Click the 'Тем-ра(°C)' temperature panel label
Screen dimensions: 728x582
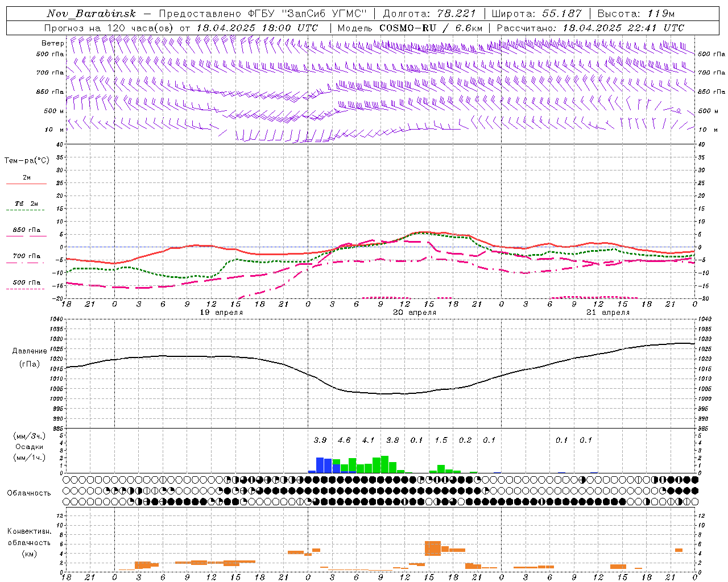(x=27, y=161)
